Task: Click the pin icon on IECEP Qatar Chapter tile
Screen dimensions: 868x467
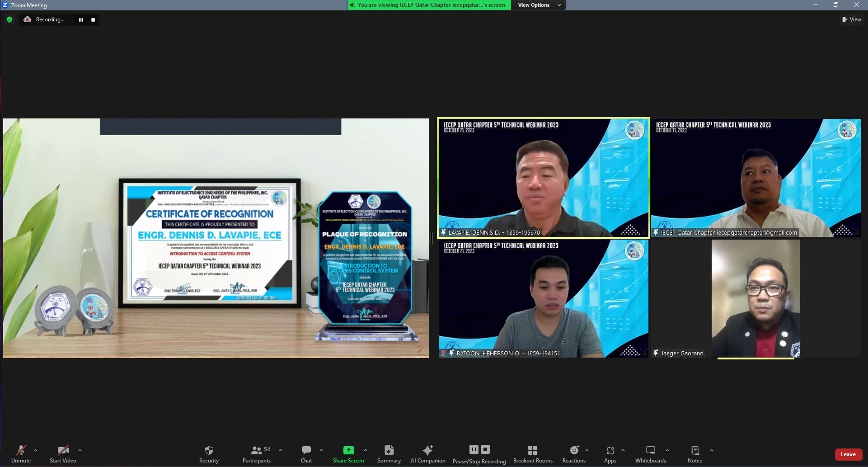Action: (656, 232)
